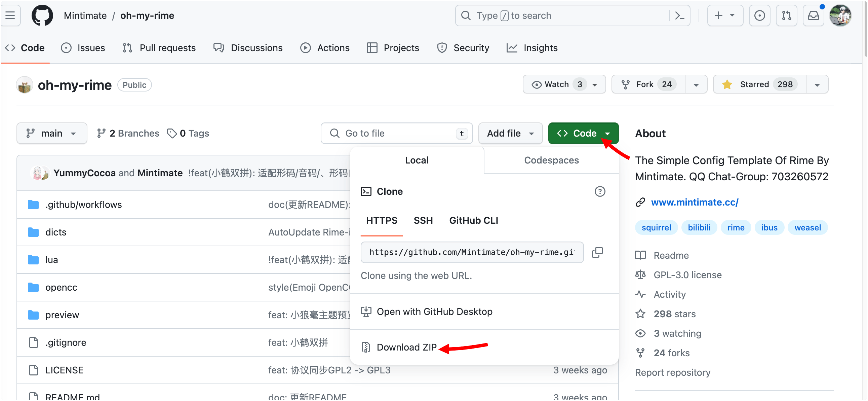View the 24 forks link
The width and height of the screenshot is (868, 401).
pos(663,354)
